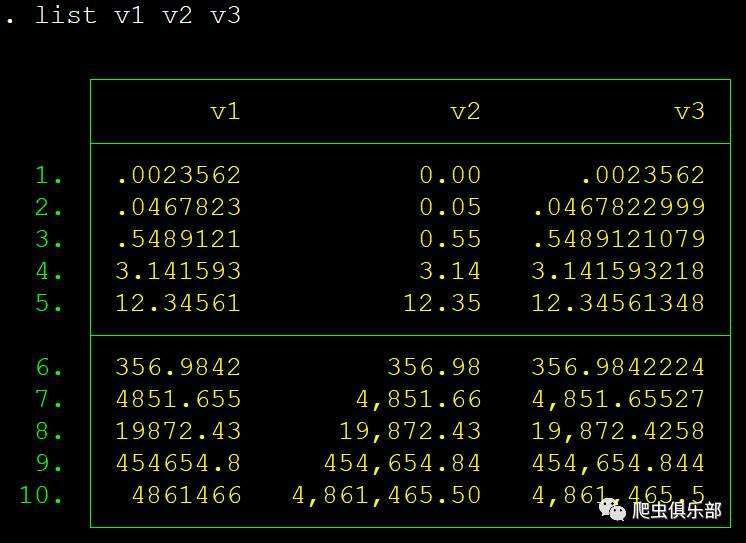This screenshot has width=746, height=543.
Task: Select v1 value 356.9842
Action: coord(178,367)
